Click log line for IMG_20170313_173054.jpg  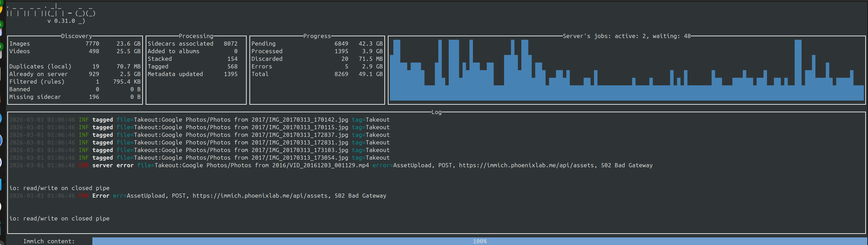(199, 158)
